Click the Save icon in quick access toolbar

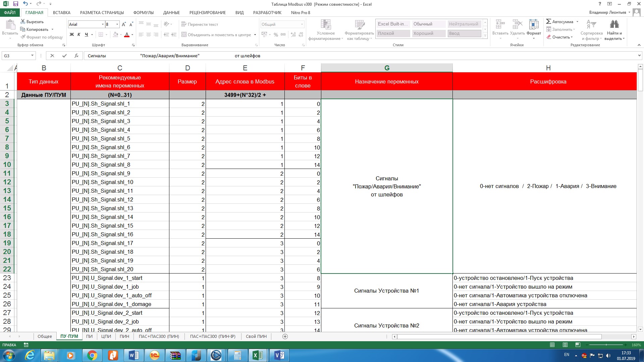16,4
